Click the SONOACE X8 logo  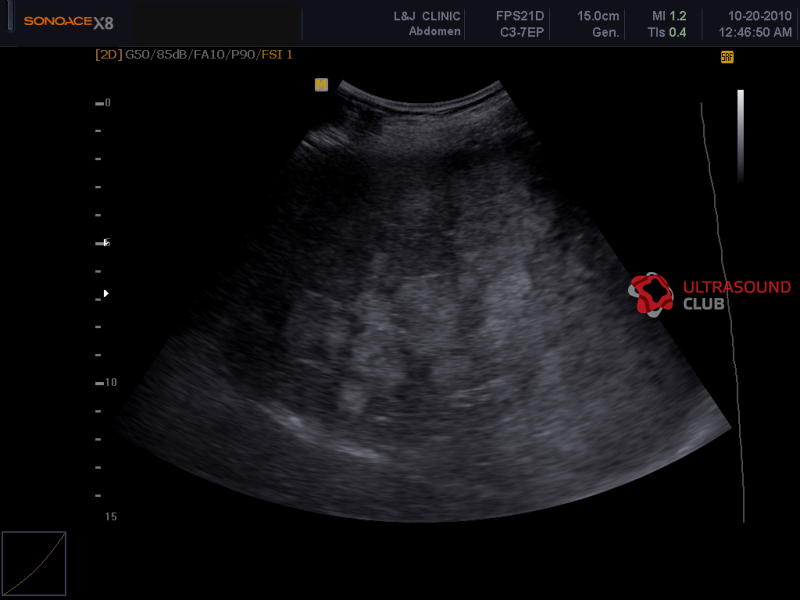coord(68,22)
